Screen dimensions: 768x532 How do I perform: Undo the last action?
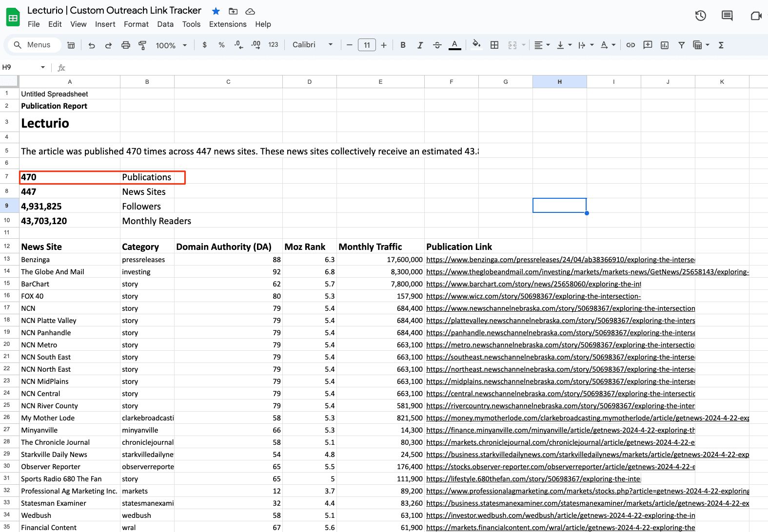[92, 45]
